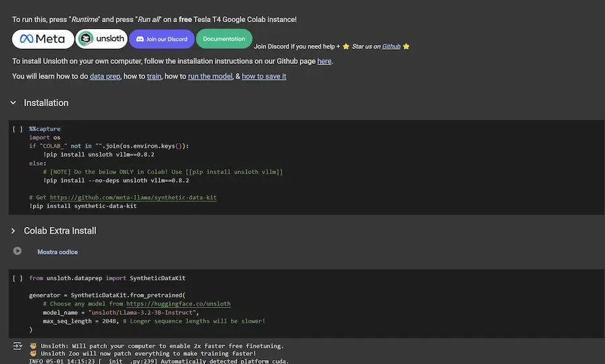Image resolution: width=605 pixels, height=364 pixels.
Task: Run the %%capture install cell
Action: point(17,129)
